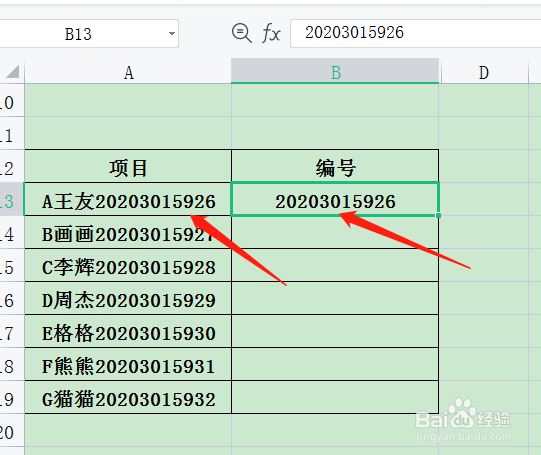Click the fill handle of cell B13
This screenshot has width=541, height=455.
(438, 215)
